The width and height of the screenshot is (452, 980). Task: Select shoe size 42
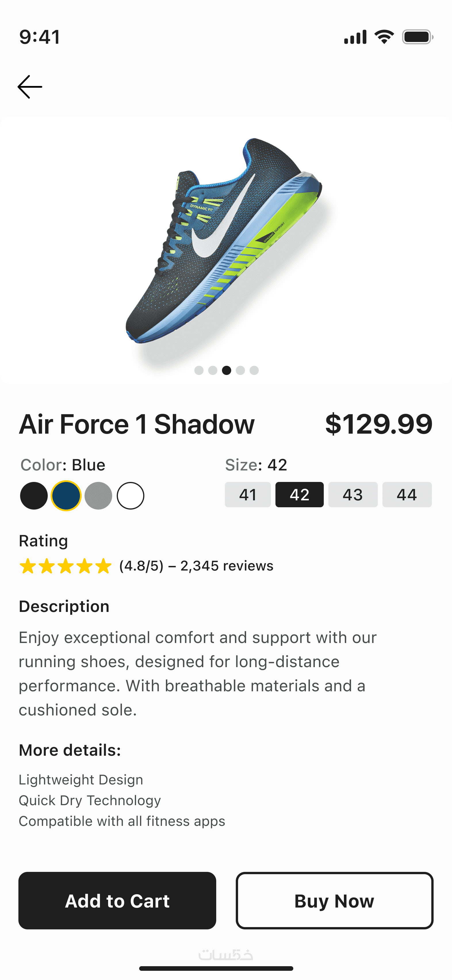tap(299, 495)
